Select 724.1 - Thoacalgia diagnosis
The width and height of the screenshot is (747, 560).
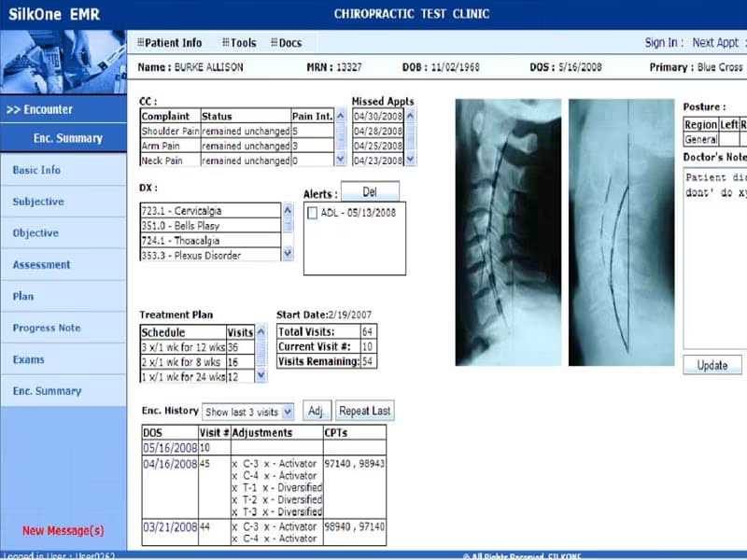coord(211,240)
